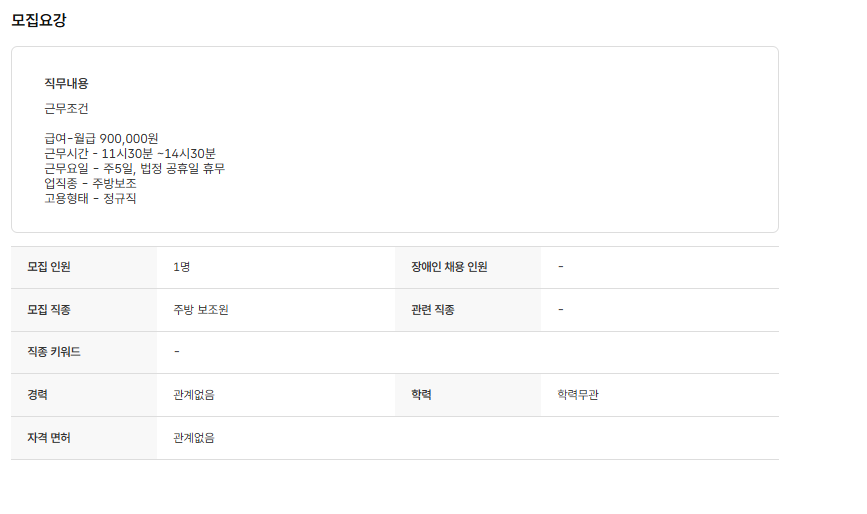Select the 관련 직종 header cell
This screenshot has width=867, height=514.
click(x=433, y=310)
